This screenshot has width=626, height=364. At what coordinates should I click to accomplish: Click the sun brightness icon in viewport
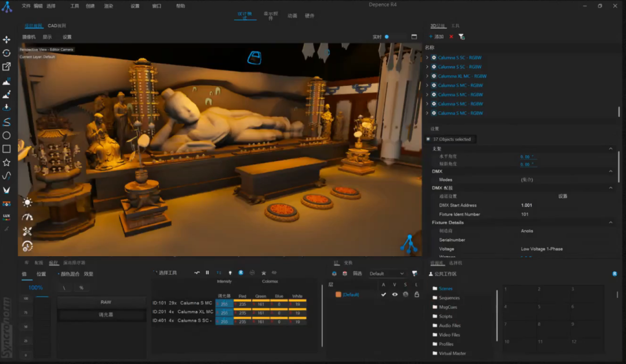coord(27,202)
